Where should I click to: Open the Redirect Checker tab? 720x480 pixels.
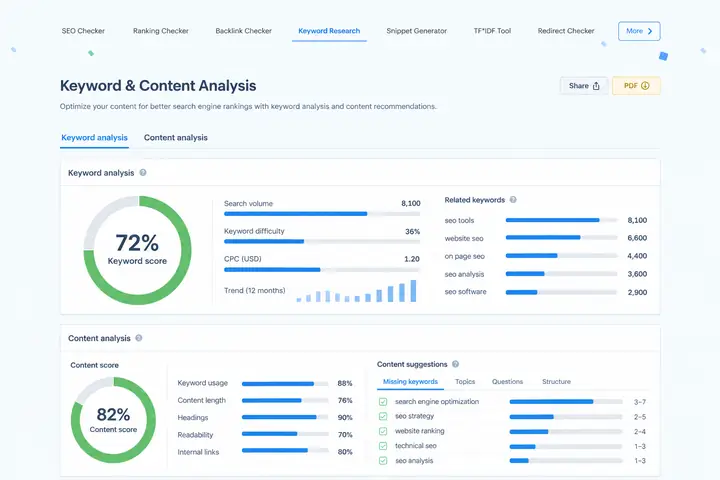[x=566, y=31]
